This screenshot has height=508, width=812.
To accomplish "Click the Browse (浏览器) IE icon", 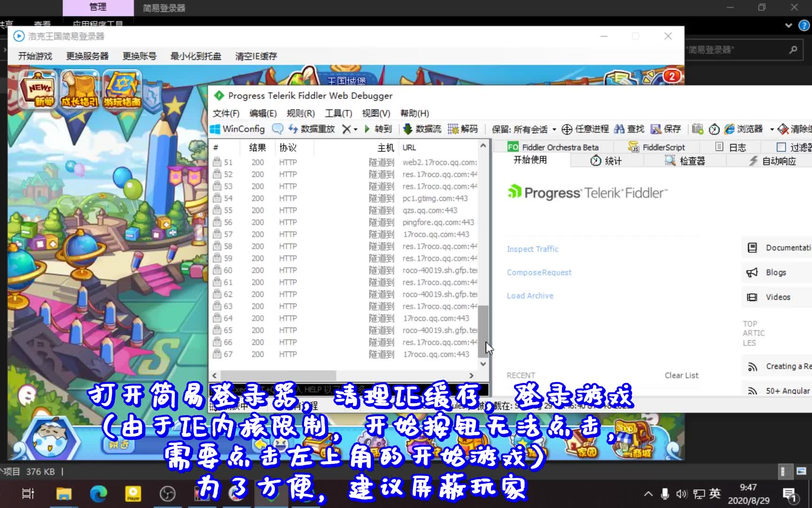I will tap(729, 129).
